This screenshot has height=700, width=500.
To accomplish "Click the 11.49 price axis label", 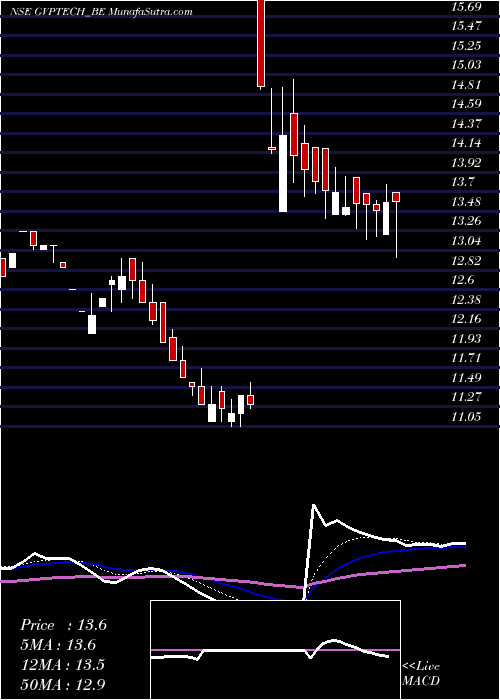I will (x=466, y=378).
